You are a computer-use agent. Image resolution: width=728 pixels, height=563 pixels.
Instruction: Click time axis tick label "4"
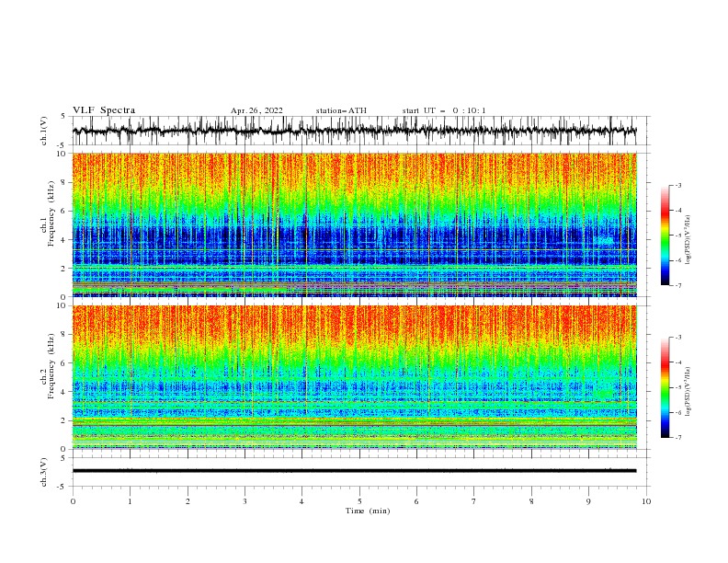click(x=301, y=501)
